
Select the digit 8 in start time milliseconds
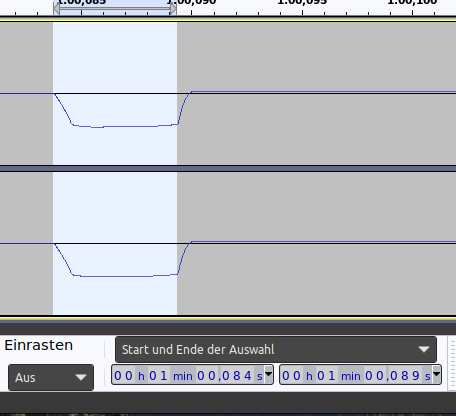point(237,376)
